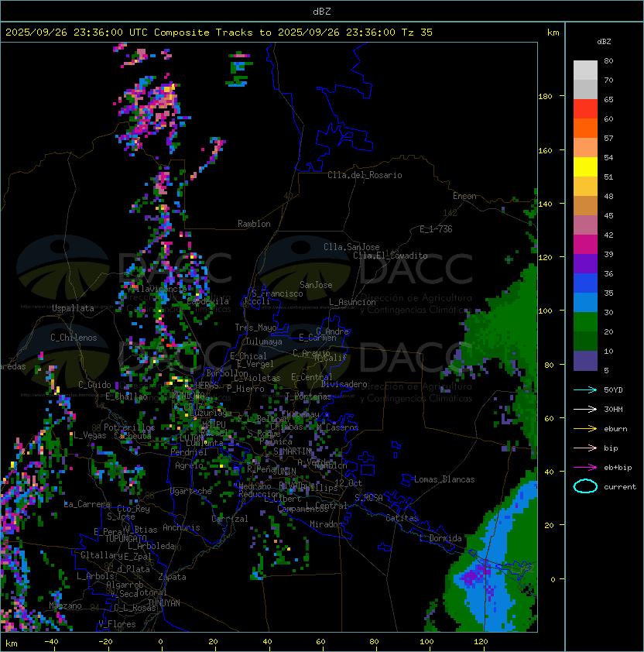Click the 'Mirador' map label
The height and width of the screenshot is (652, 644).
(x=326, y=524)
